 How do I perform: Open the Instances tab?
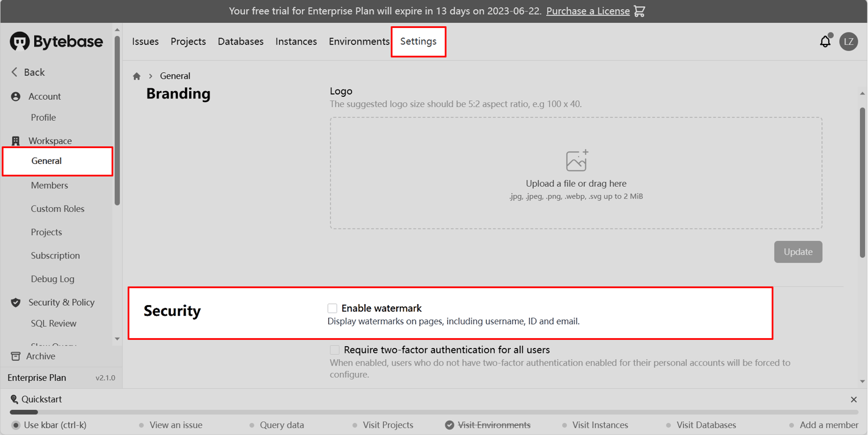click(x=296, y=42)
